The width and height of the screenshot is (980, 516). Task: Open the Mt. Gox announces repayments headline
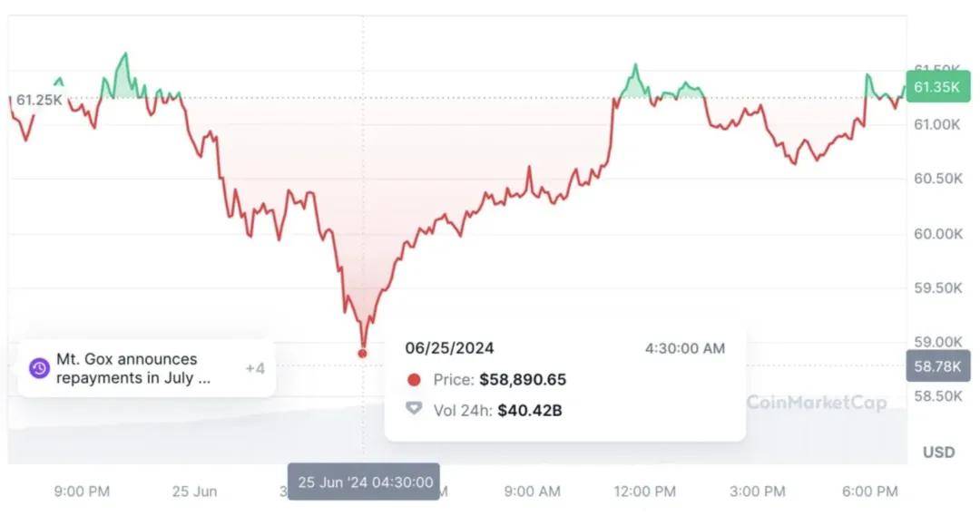pyautogui.click(x=133, y=368)
